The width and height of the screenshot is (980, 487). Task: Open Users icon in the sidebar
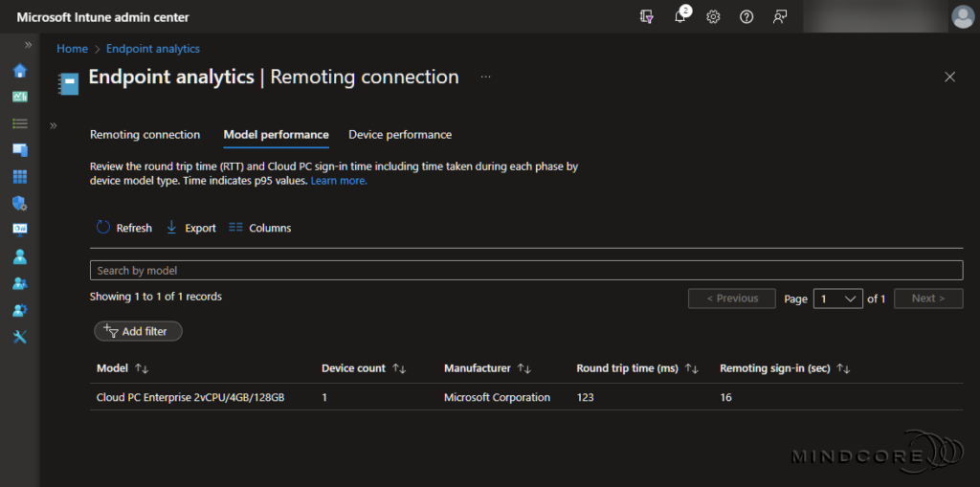[20, 257]
